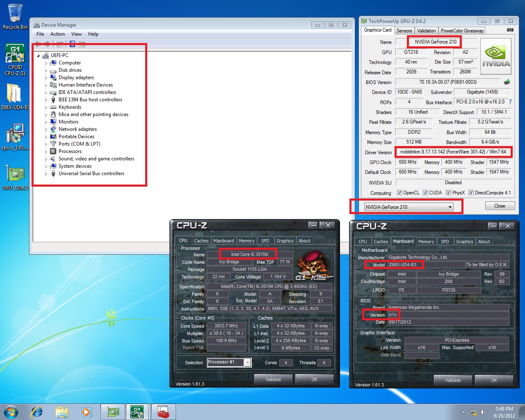Toggle the PhysX checkbox in GPU-Z

(448, 193)
